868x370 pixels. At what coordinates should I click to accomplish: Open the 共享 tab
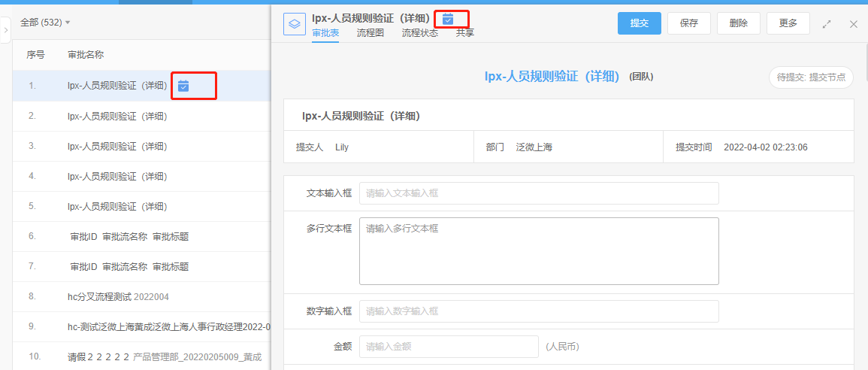tap(464, 33)
